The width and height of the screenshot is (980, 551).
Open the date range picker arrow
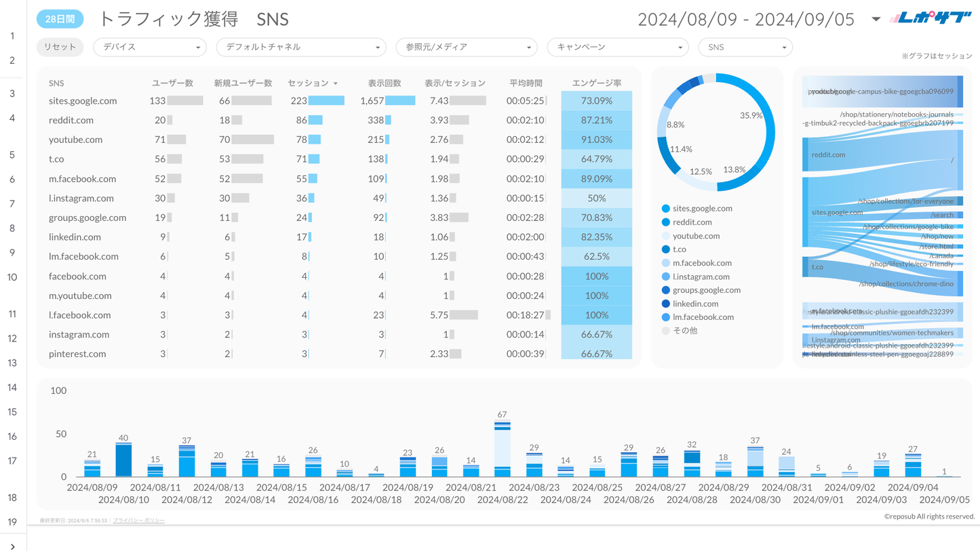(x=876, y=19)
